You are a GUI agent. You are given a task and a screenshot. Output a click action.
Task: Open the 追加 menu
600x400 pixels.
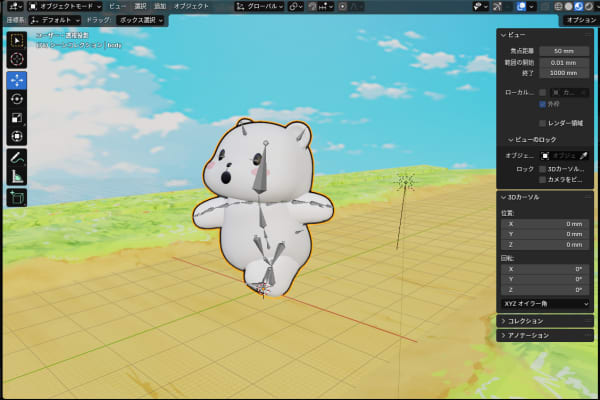tap(160, 6)
